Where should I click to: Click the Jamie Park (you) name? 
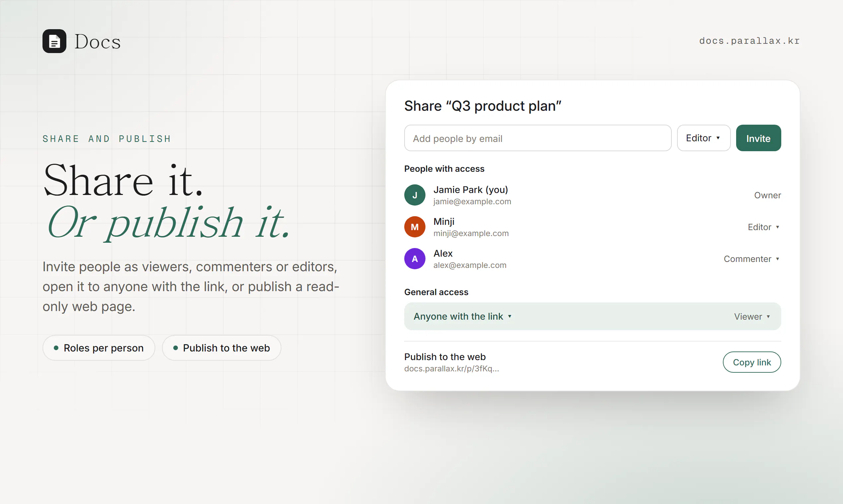pos(470,190)
